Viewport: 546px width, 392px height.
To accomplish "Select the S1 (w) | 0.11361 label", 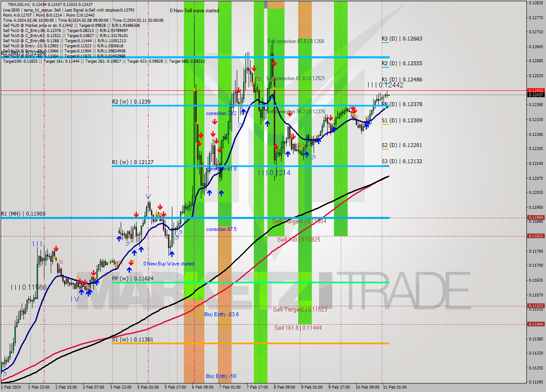I will pyautogui.click(x=133, y=340).
